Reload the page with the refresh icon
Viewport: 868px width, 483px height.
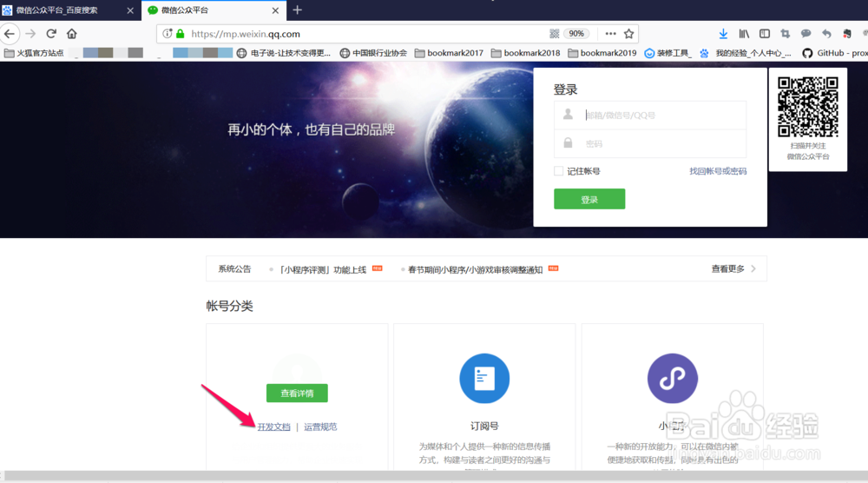click(x=51, y=34)
